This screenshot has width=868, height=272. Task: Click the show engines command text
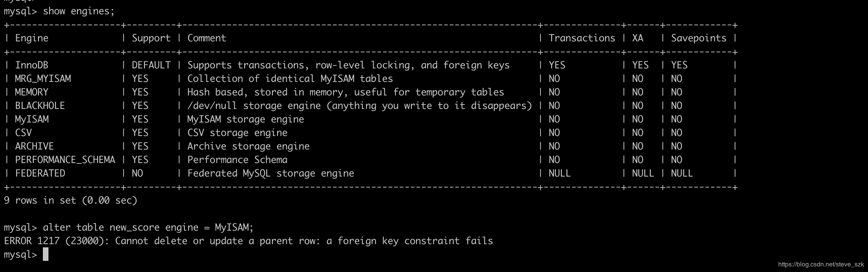pyautogui.click(x=79, y=11)
